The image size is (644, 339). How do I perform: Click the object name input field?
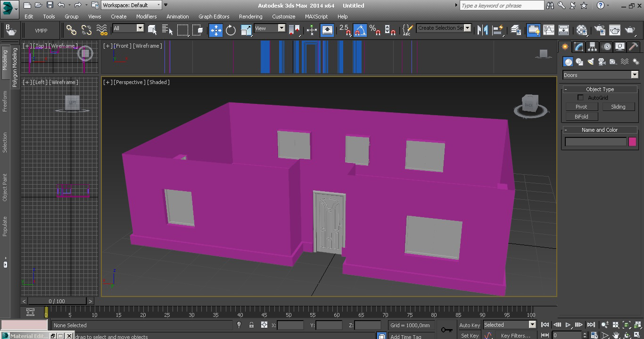point(596,142)
